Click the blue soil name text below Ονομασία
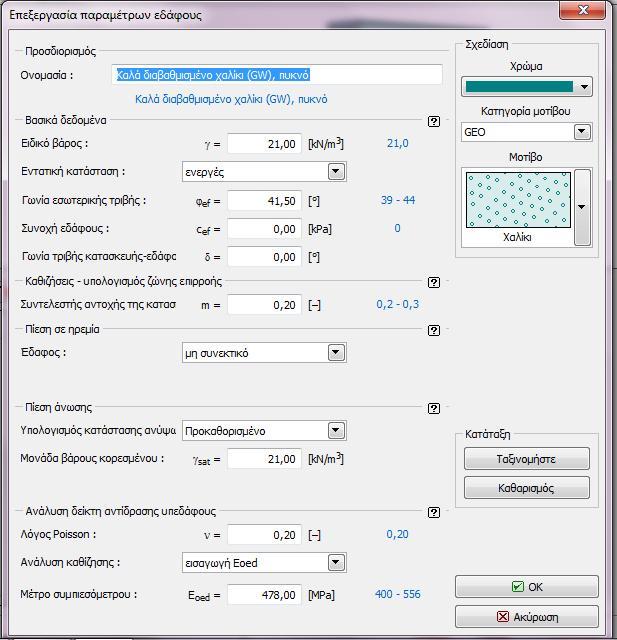Image resolution: width=617 pixels, height=640 pixels. pos(231,99)
